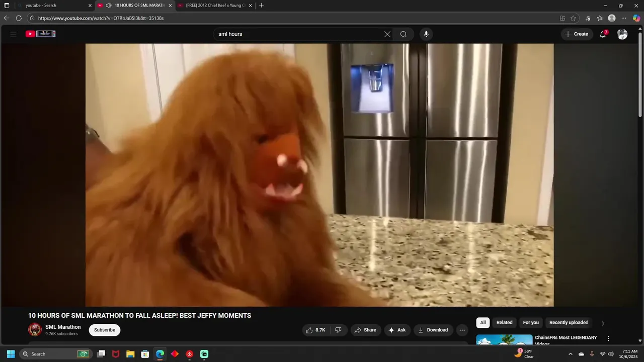Close the Chief Keef browser tab
The width and height of the screenshot is (644, 362).
[250, 6]
